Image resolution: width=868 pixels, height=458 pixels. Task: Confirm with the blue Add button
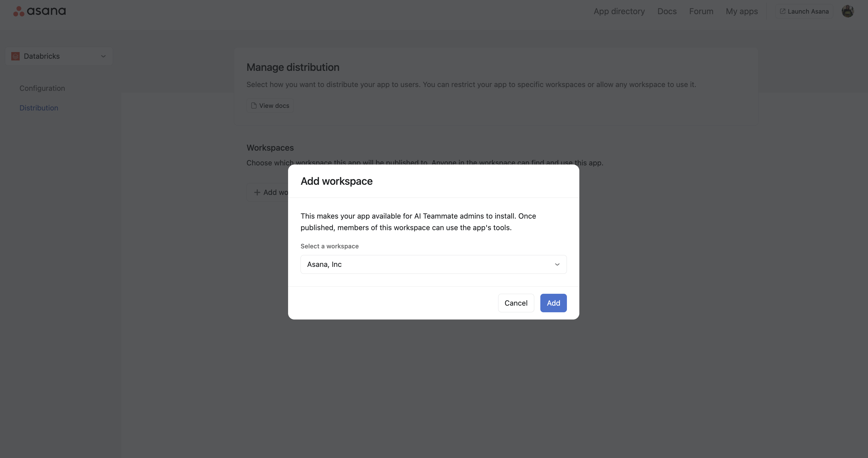pyautogui.click(x=553, y=303)
